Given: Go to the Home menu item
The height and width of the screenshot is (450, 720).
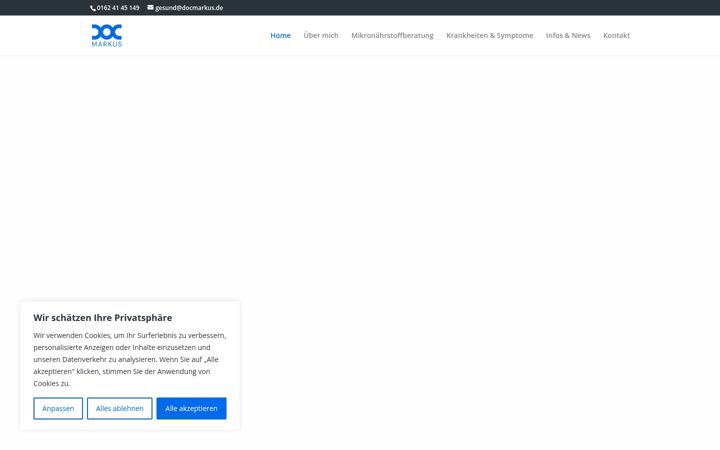Looking at the screenshot, I should pos(280,35).
